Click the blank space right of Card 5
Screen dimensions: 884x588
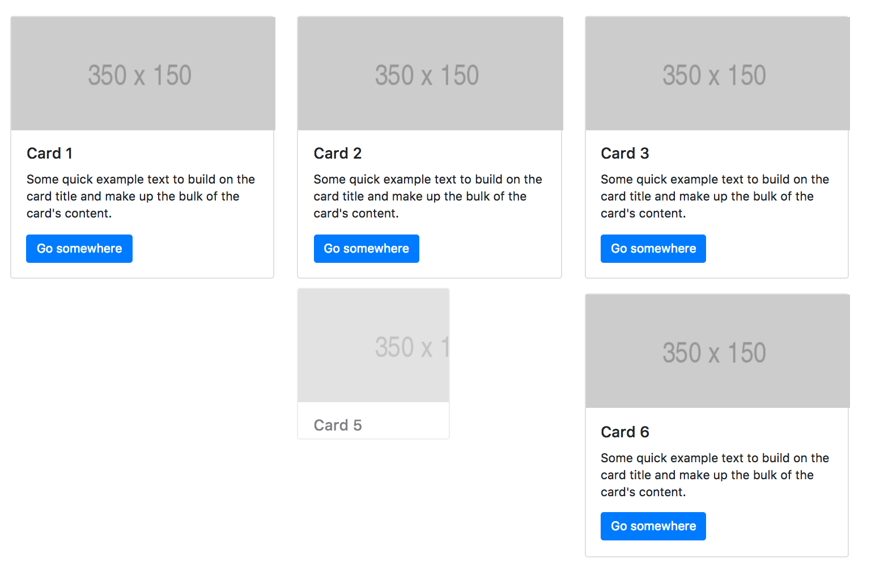pyautogui.click(x=516, y=363)
